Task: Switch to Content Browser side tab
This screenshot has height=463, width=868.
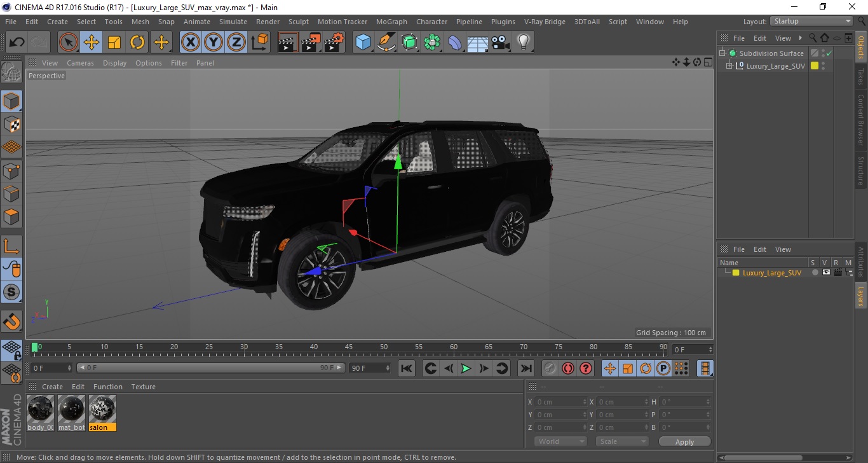Action: [861, 120]
